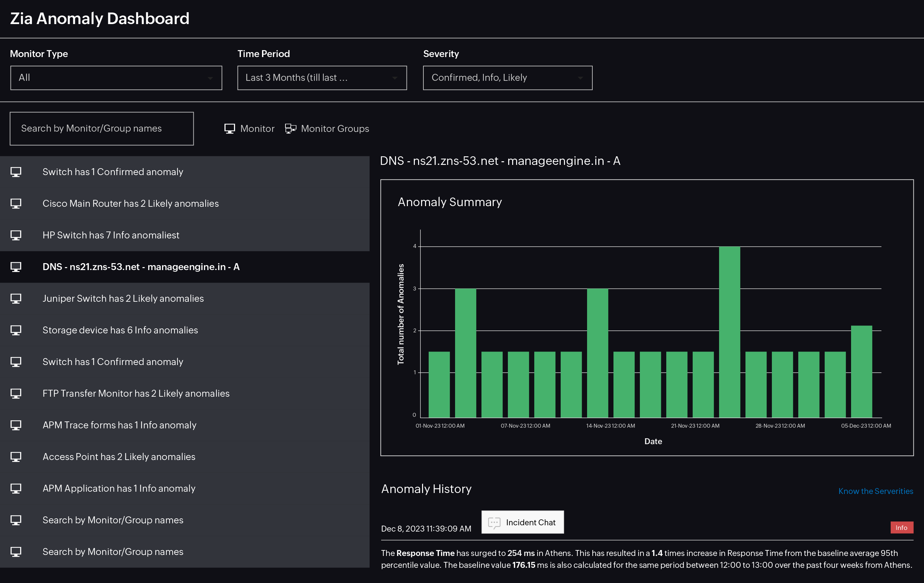This screenshot has width=924, height=583.
Task: Click the Monitor Groups icon
Action: [290, 129]
